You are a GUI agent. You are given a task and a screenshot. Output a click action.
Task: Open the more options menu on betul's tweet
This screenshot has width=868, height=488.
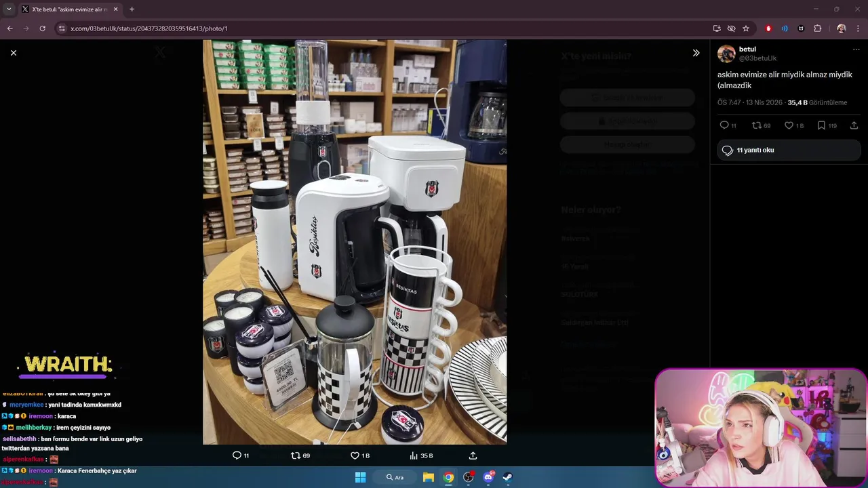click(x=856, y=49)
